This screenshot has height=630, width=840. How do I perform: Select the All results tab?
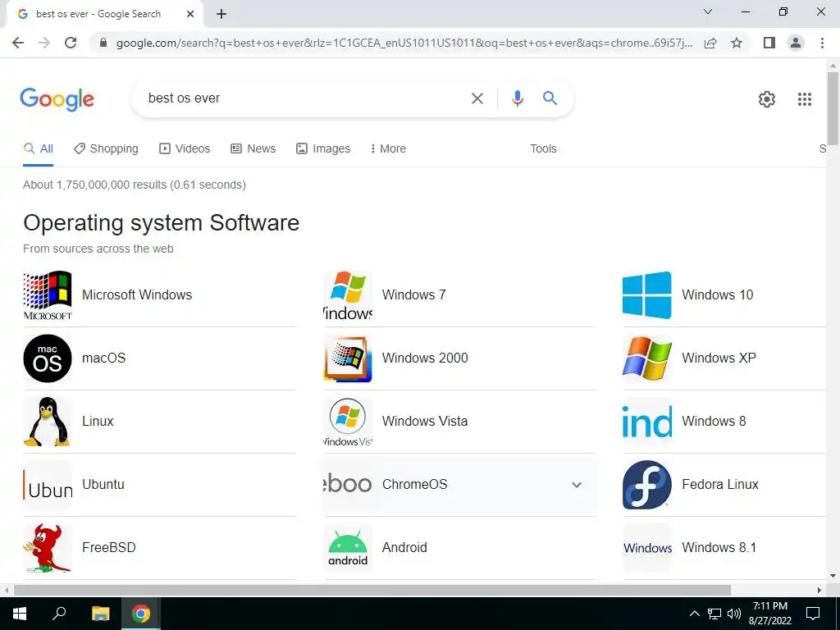point(38,148)
